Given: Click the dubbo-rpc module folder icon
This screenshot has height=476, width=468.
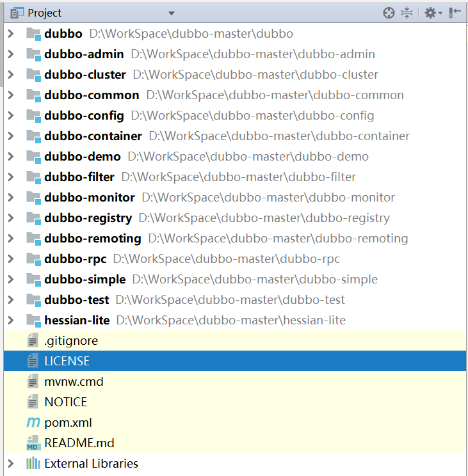Looking at the screenshot, I should point(33,259).
